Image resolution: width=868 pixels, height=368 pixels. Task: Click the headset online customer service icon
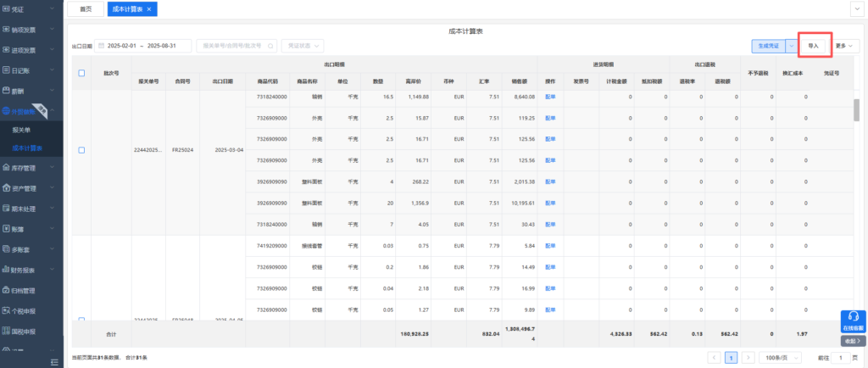click(853, 318)
